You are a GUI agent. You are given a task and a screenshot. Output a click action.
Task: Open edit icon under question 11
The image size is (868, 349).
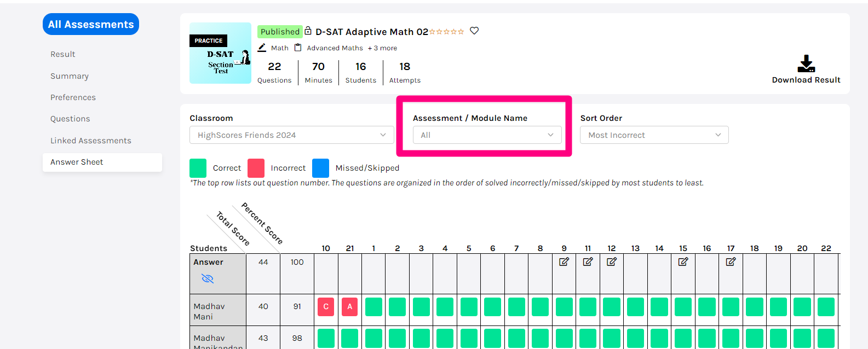[x=588, y=262]
